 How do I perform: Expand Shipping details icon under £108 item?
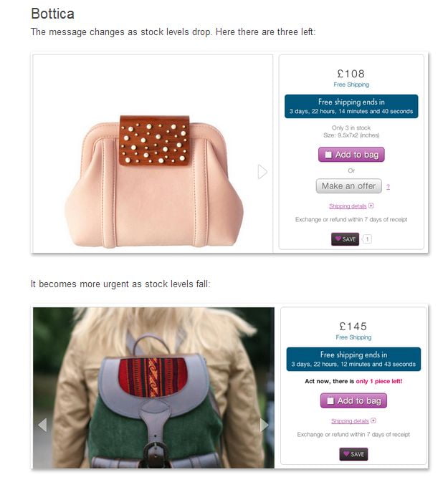coord(371,206)
